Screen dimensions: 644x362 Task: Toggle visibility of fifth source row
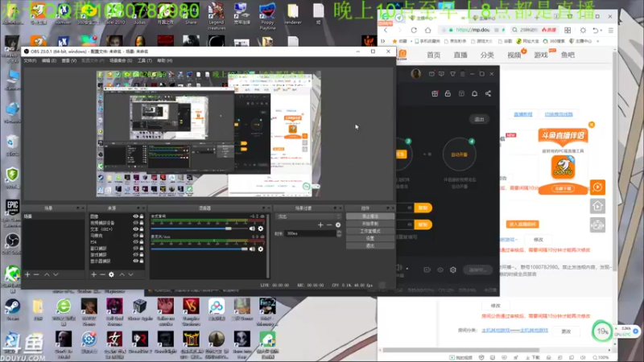pyautogui.click(x=135, y=242)
